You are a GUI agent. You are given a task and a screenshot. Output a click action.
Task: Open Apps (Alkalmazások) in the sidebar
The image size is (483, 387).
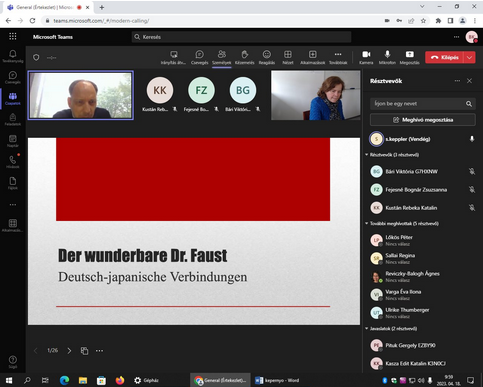click(x=13, y=225)
